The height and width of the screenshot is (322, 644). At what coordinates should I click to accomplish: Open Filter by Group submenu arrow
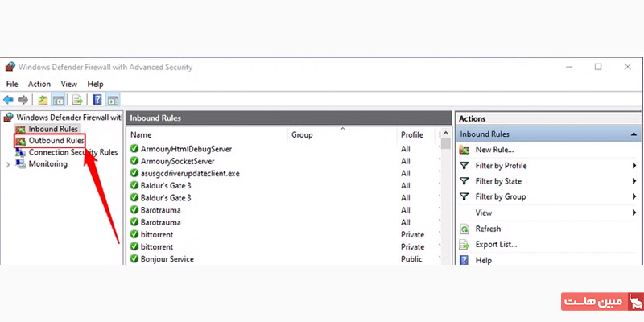point(634,196)
